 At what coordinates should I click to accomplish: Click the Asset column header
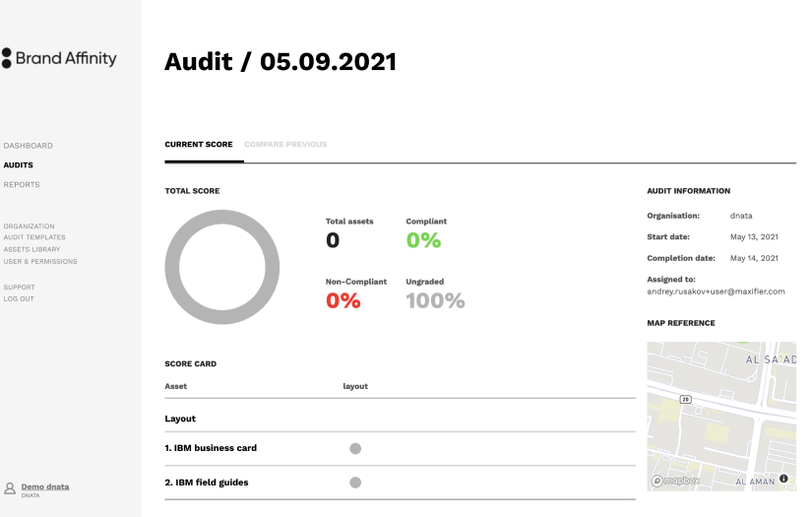point(176,386)
